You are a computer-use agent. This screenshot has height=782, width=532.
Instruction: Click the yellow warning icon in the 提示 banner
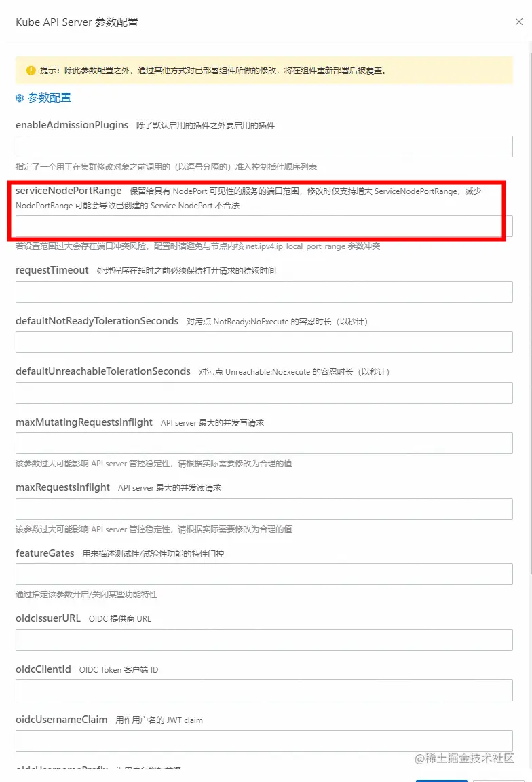pyautogui.click(x=31, y=71)
